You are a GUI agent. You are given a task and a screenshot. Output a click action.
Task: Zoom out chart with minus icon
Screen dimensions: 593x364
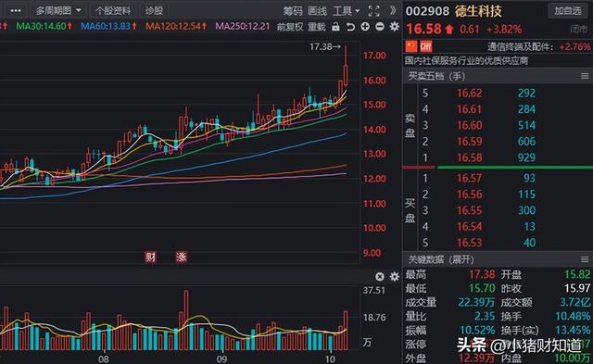380,27
